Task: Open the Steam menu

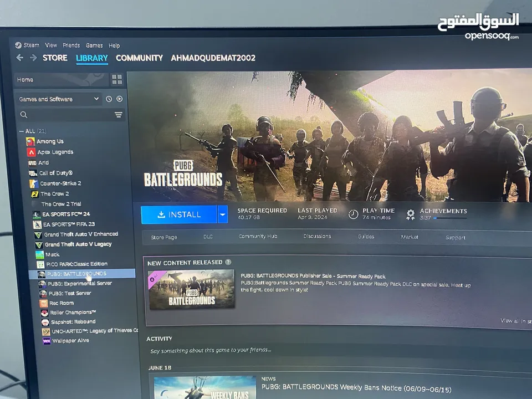Action: pos(31,45)
